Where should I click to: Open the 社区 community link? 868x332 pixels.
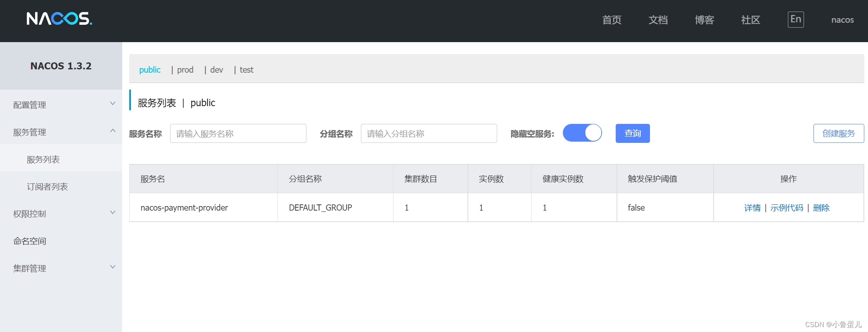coord(750,20)
